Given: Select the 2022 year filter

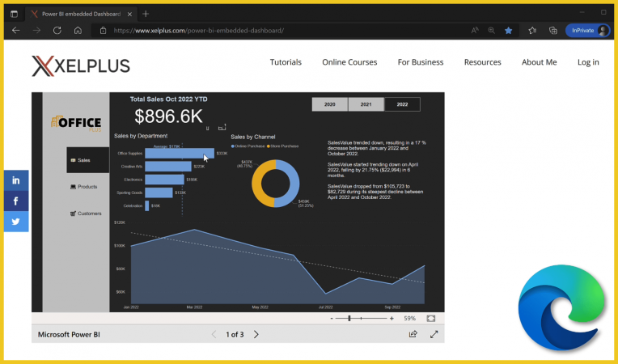Looking at the screenshot, I should tap(402, 104).
